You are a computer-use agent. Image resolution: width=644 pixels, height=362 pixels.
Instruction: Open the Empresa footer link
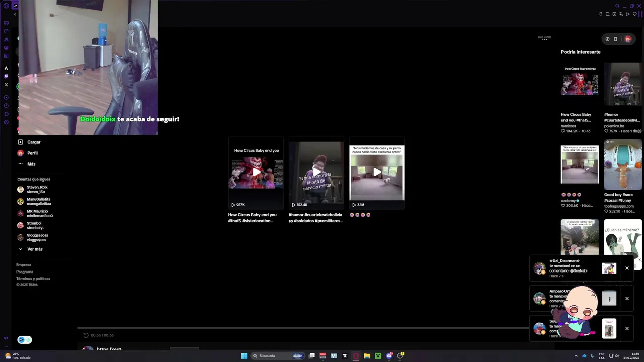tap(24, 265)
